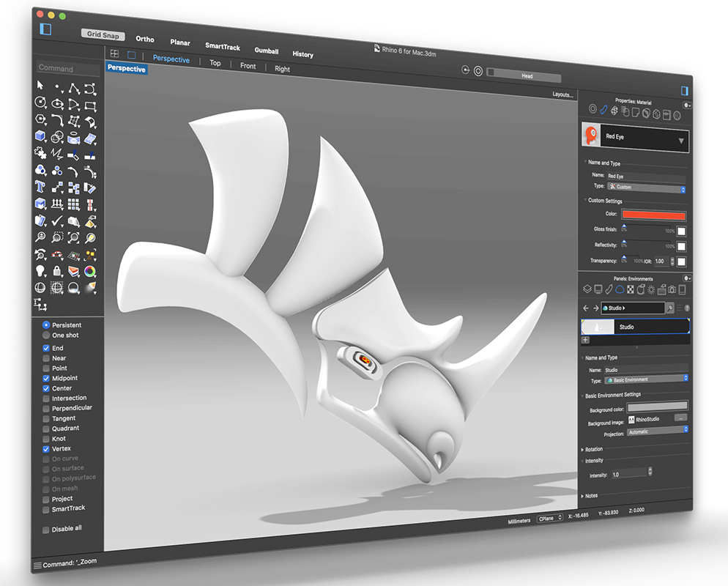Click the Layouts... button
The height and width of the screenshot is (586, 728).
(x=562, y=94)
